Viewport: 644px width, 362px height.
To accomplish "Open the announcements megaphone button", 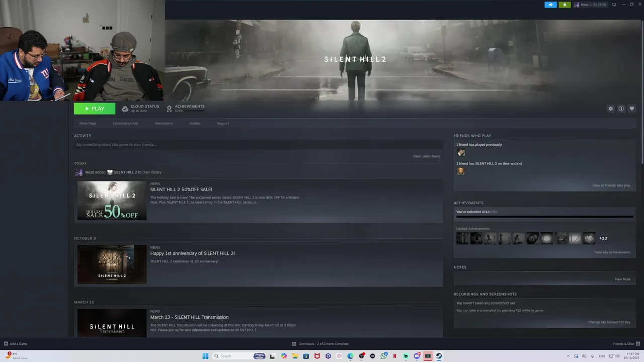I will point(550,5).
